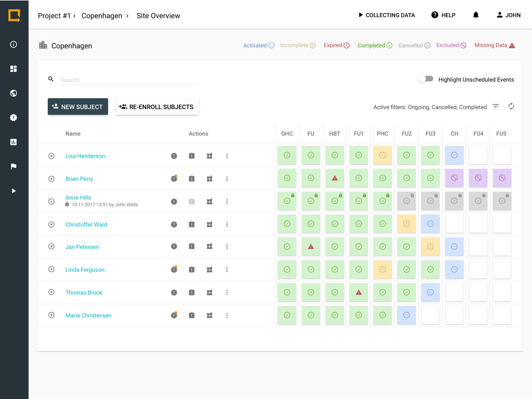Open Lisa Henderson's clipboard report icon
This screenshot has height=399, width=532.
tap(192, 156)
